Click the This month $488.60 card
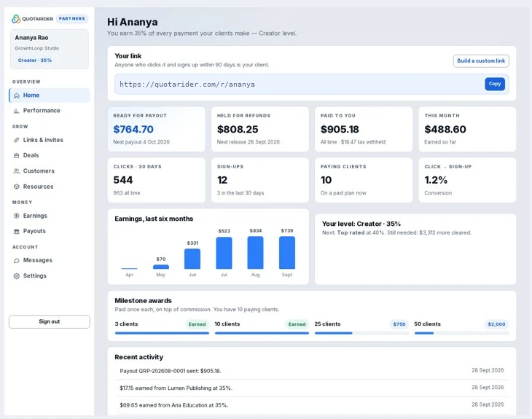This screenshot has height=419, width=532. click(x=467, y=129)
